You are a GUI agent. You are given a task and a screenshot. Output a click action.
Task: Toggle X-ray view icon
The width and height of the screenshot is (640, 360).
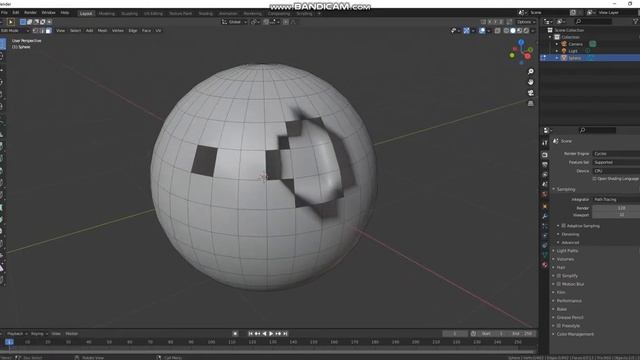498,31
